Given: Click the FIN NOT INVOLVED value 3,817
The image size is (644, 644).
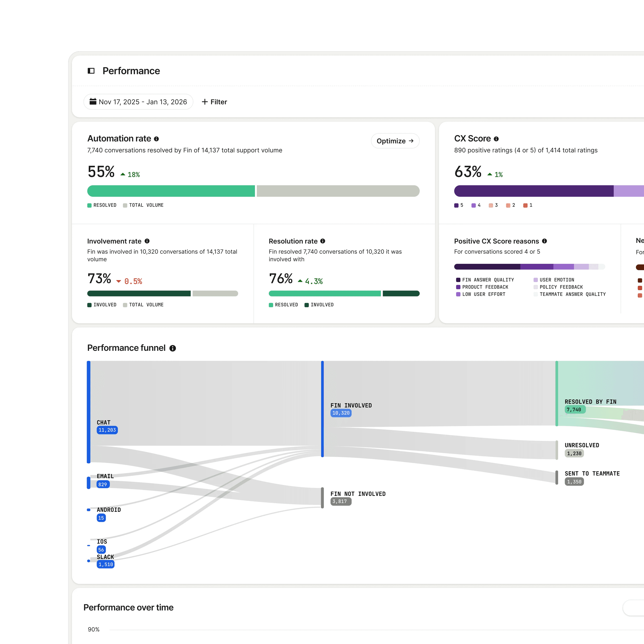Looking at the screenshot, I should coord(341,502).
